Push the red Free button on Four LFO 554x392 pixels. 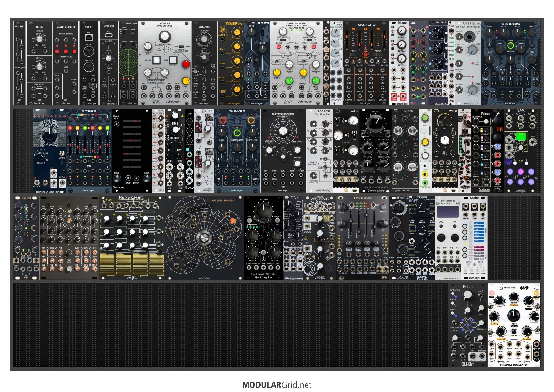click(x=365, y=54)
